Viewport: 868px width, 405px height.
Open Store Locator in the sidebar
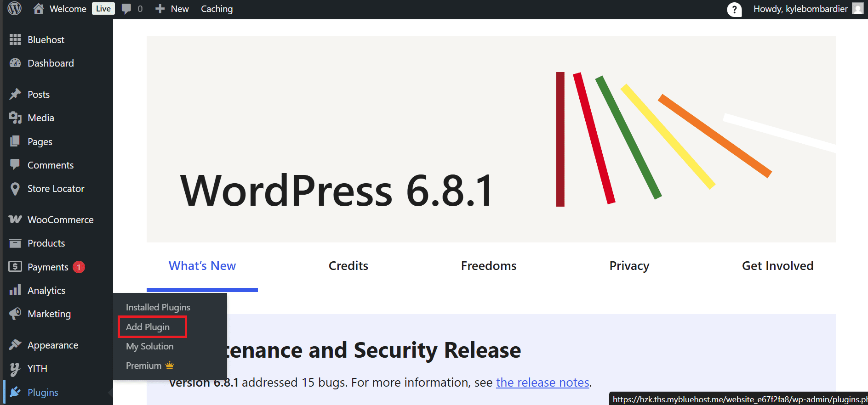(57, 189)
